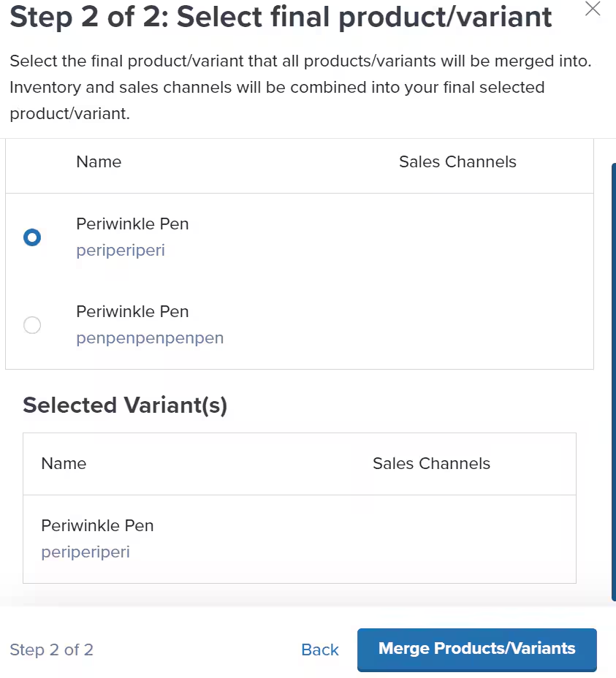Click the Merge Products/Variants button
This screenshot has height=678, width=616.
476,649
